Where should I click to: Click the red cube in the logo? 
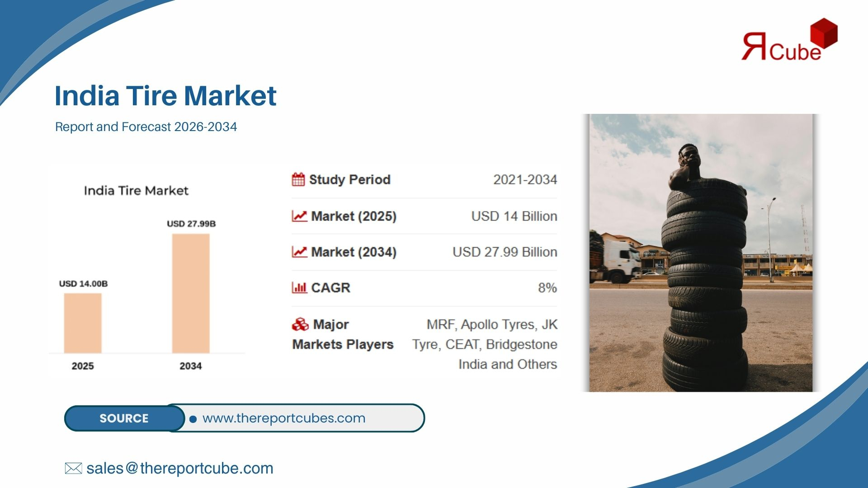[x=824, y=33]
